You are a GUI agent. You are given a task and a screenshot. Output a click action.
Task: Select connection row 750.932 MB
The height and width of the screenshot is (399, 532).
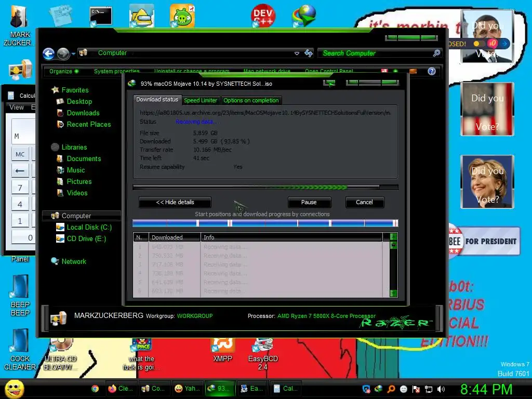coord(261,256)
